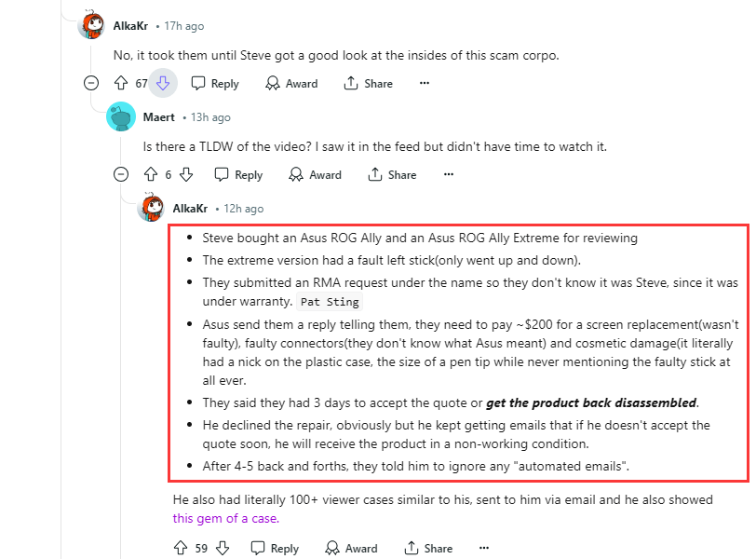Reply to Maert's TLDW question
Viewport: 756px width, 559px height.
(238, 174)
